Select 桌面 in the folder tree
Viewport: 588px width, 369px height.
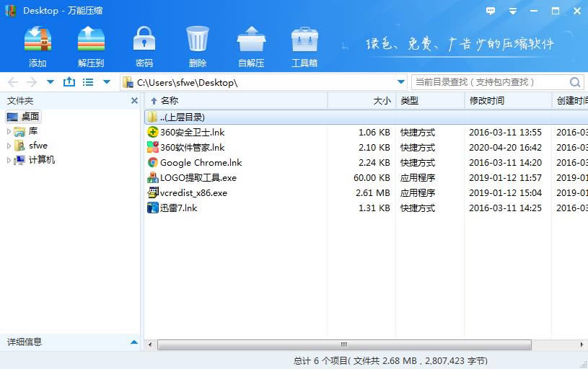coord(23,117)
